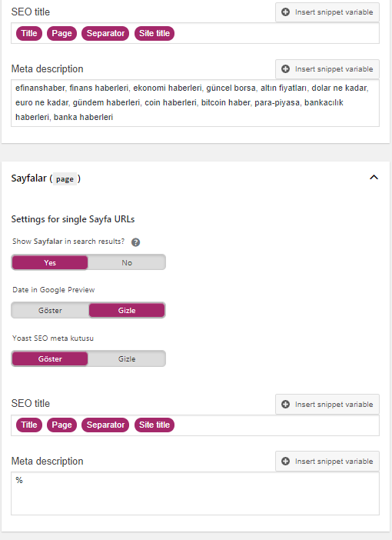Viewport: 392px width, 540px height.
Task: Click inside the top Meta description keywords field
Action: pos(195,103)
